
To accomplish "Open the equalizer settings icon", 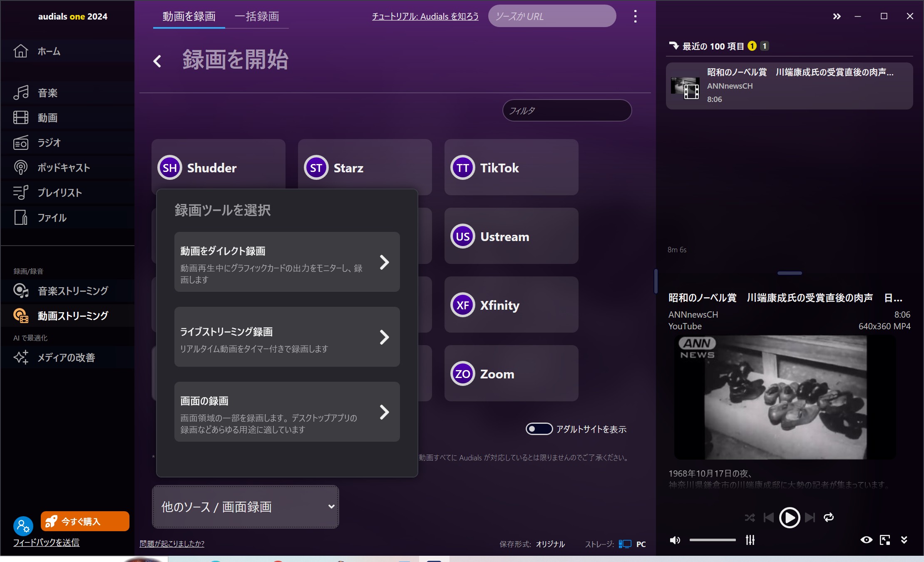I will point(750,540).
